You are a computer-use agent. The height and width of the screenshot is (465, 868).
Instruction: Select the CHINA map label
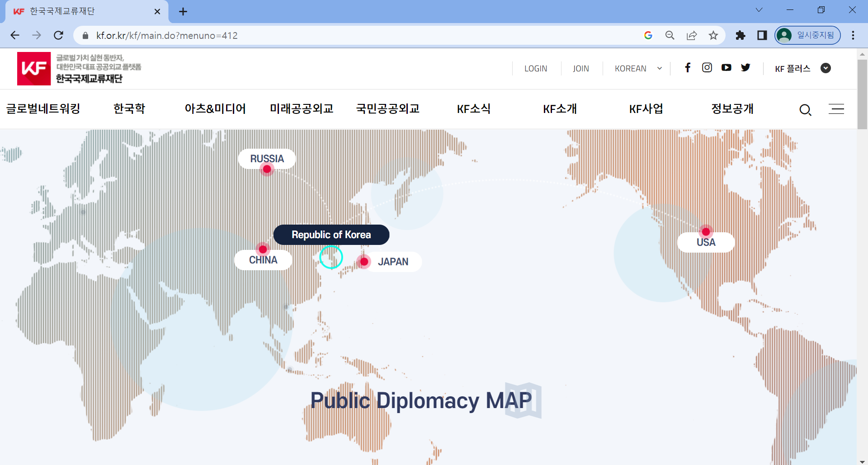[263, 260]
